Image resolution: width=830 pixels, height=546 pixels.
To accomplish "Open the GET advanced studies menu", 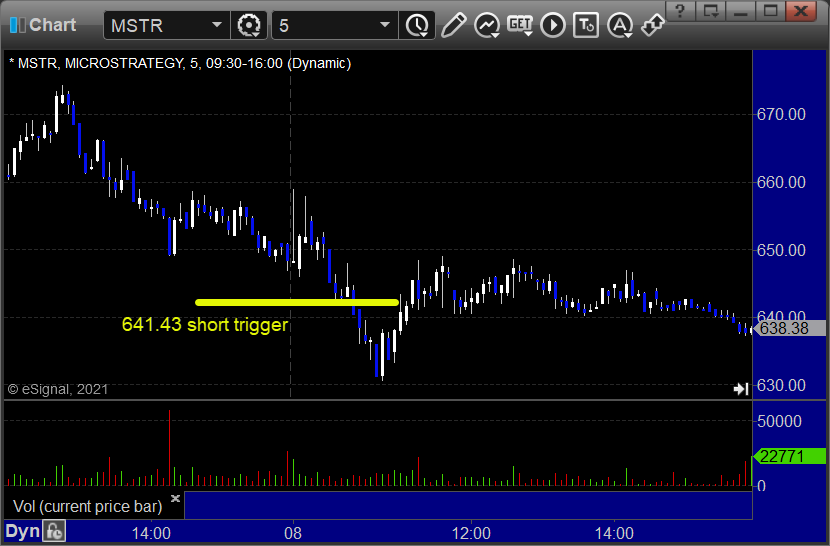I will 520,25.
